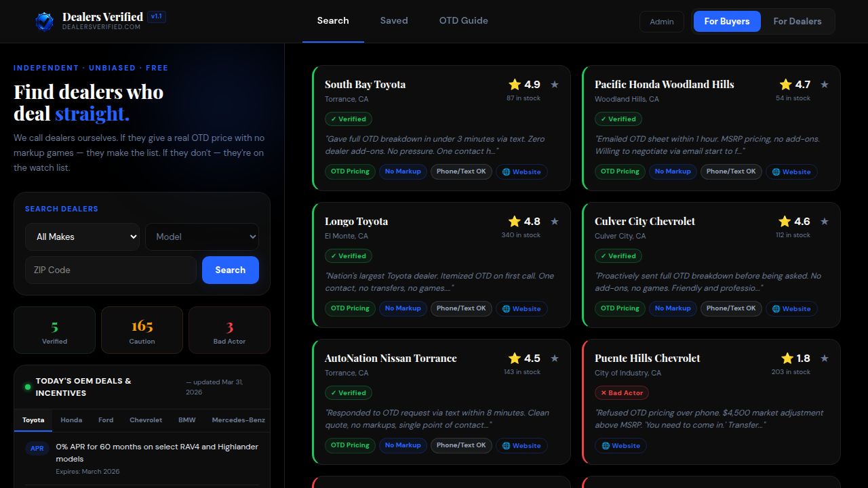This screenshot has width=868, height=488.
Task: Save South Bay Toyota with star icon
Action: [x=555, y=85]
